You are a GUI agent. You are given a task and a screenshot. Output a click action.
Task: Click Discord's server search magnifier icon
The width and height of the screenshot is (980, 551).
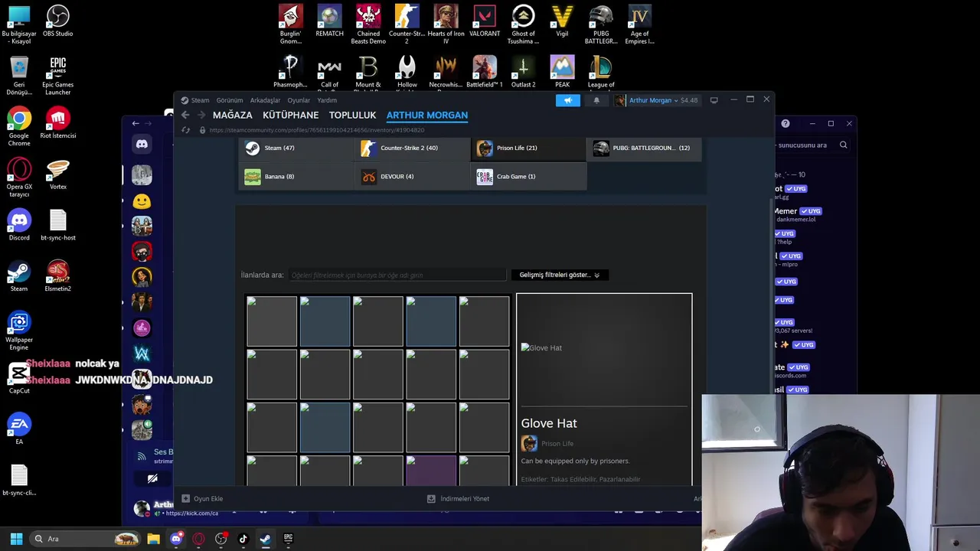843,145
